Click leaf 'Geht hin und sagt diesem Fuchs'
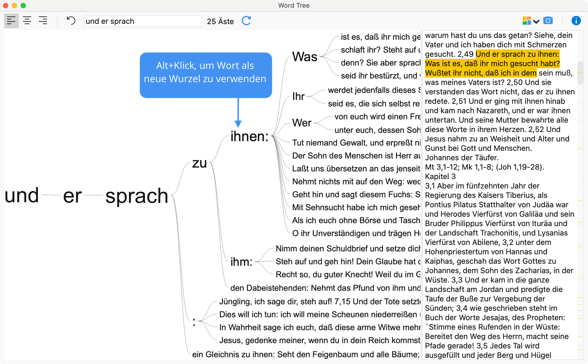588x364 pixels. [x=356, y=195]
